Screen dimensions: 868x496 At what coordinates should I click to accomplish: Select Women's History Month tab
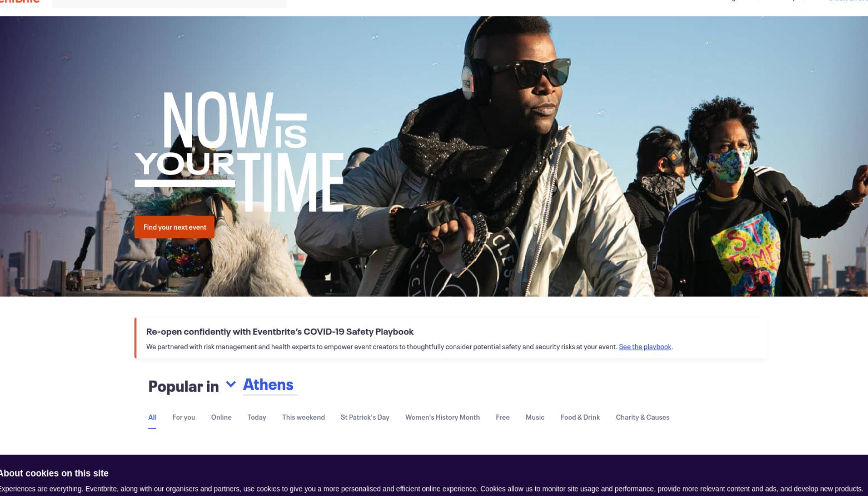(443, 417)
